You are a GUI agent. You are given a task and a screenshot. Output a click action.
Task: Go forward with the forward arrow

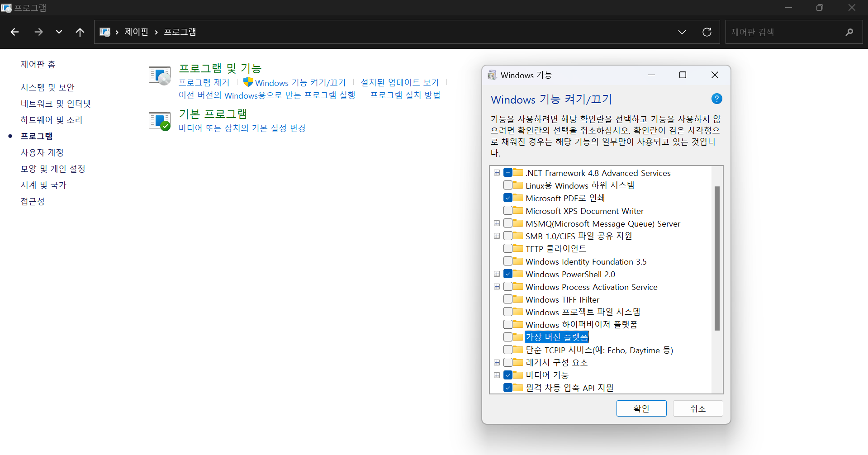[38, 32]
